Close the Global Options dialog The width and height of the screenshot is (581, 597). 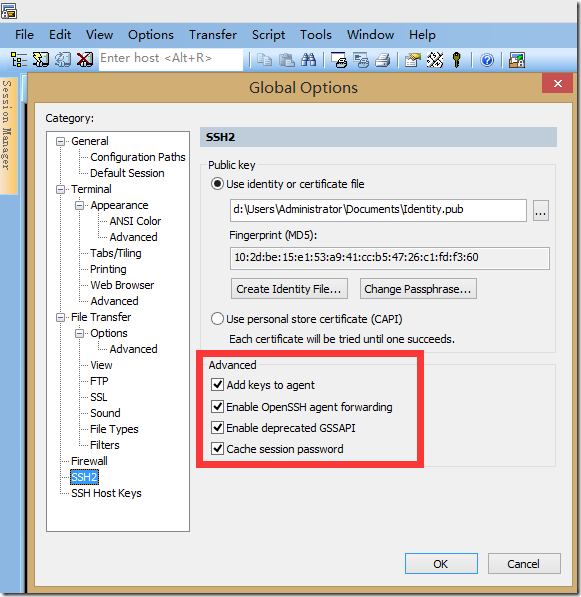557,83
